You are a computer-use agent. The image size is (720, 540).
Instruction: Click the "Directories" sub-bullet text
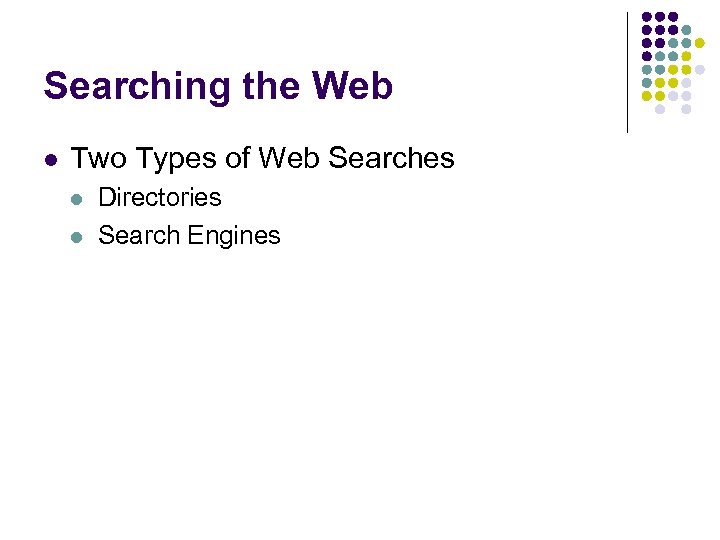(x=160, y=197)
